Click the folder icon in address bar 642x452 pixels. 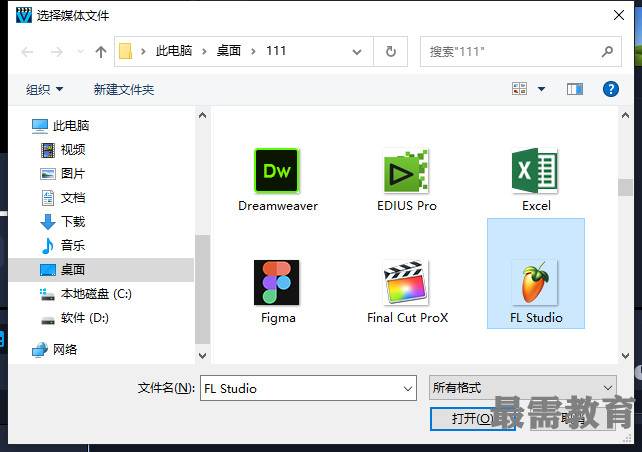[125, 52]
